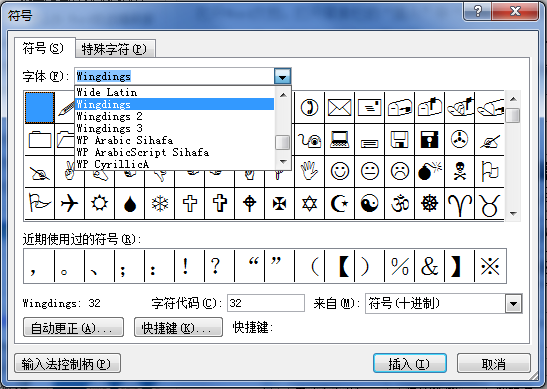The height and width of the screenshot is (389, 547).
Task: Pick the Aries zodiac symbol
Action: tap(459, 203)
